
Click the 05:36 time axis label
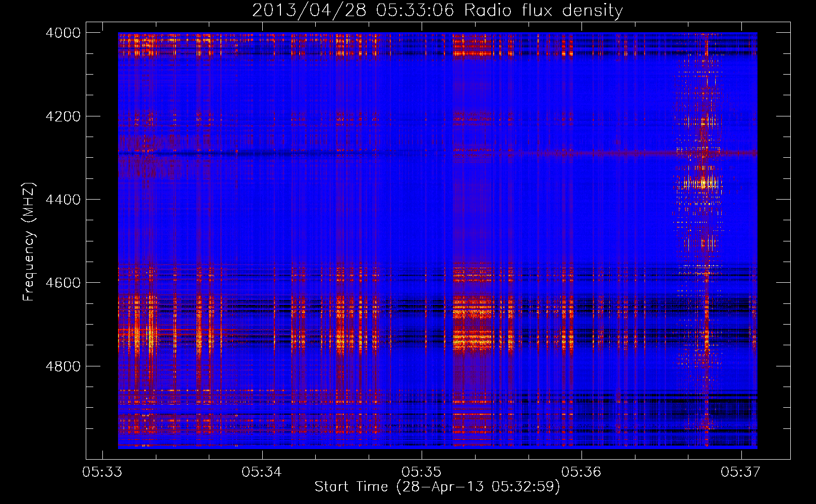[581, 472]
